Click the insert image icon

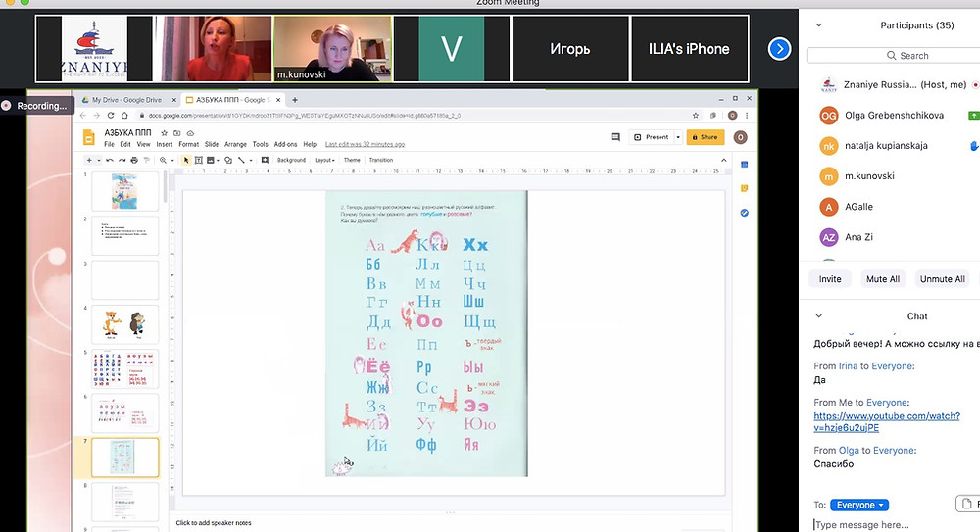click(210, 160)
